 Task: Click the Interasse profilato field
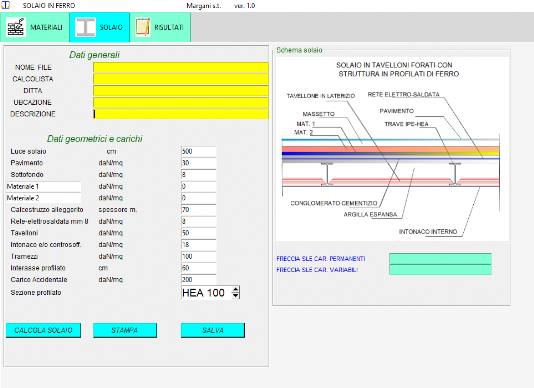(x=199, y=268)
